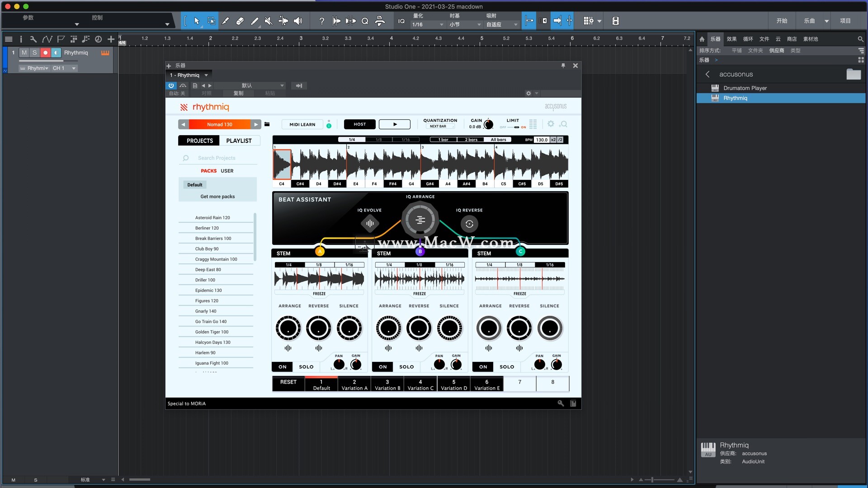This screenshot has width=868, height=488.
Task: Select the Split knife tool
Action: (x=225, y=21)
